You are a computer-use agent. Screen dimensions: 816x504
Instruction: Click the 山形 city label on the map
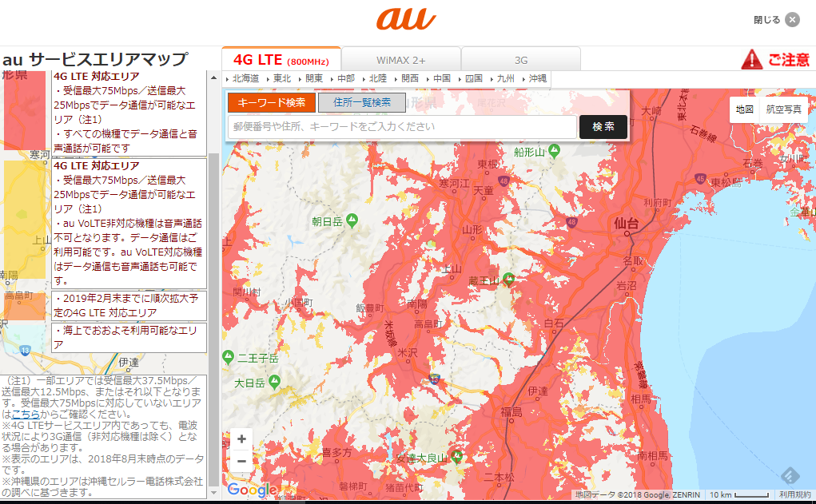tap(472, 229)
